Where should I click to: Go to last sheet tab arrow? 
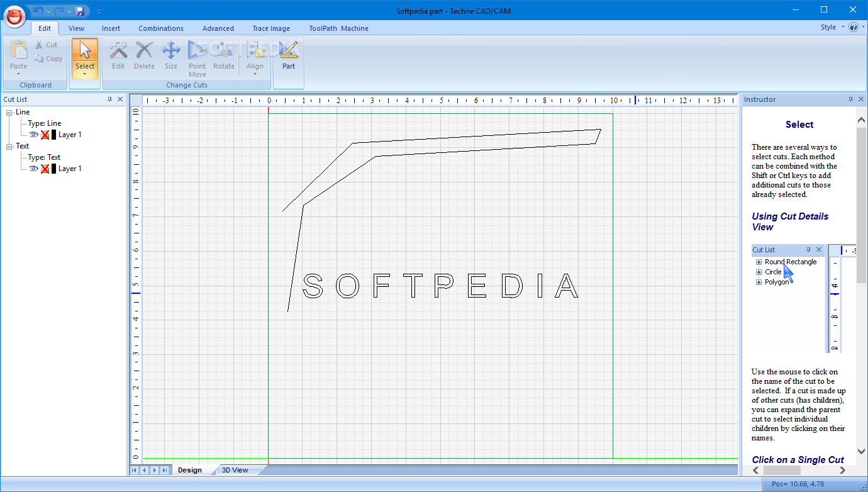[165, 470]
